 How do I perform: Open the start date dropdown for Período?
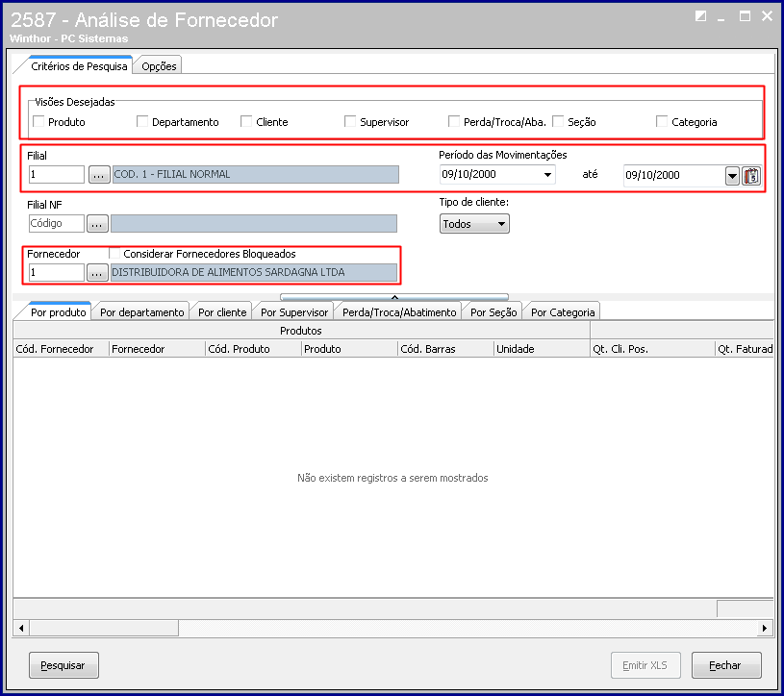point(548,174)
